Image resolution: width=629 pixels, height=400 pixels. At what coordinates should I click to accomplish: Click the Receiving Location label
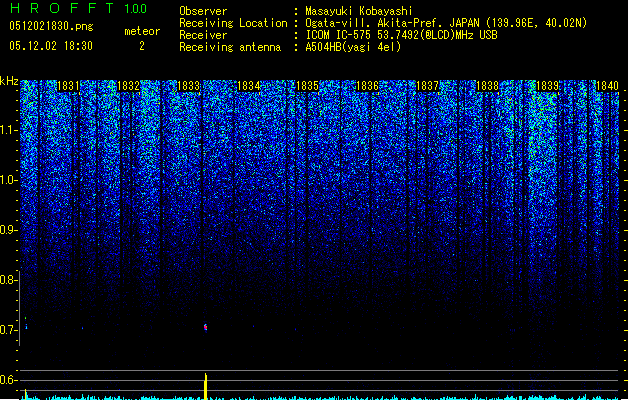[233, 23]
